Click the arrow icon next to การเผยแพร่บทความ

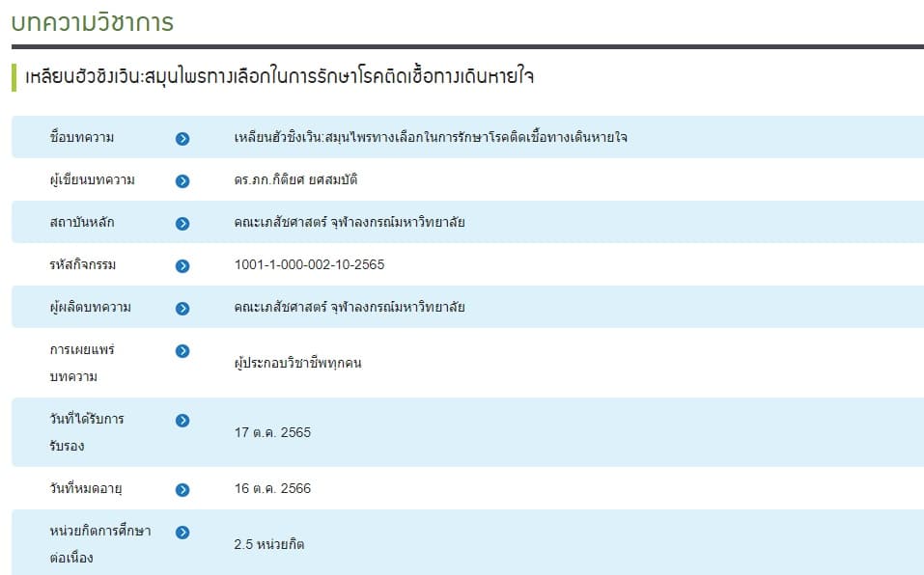[x=182, y=351]
